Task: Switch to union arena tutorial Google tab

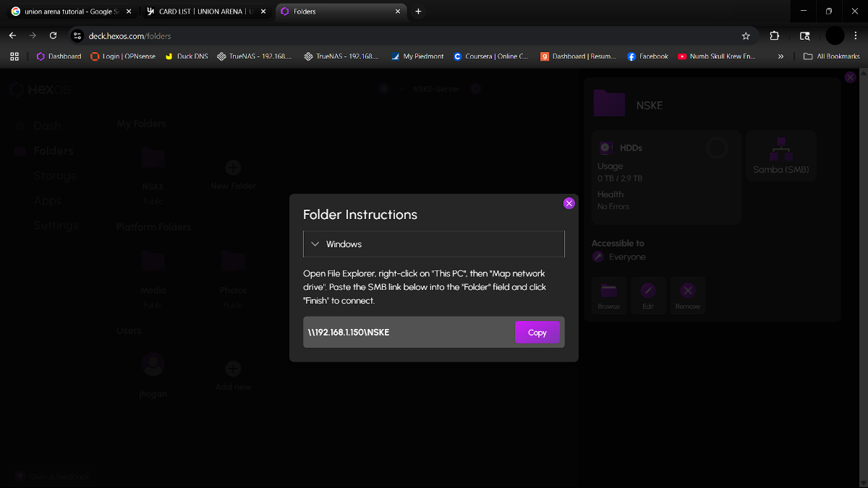Action: coord(71,12)
